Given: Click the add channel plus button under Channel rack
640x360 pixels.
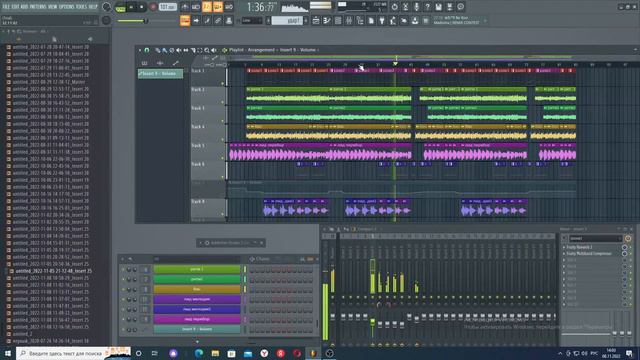Looking at the screenshot, I should (197, 342).
